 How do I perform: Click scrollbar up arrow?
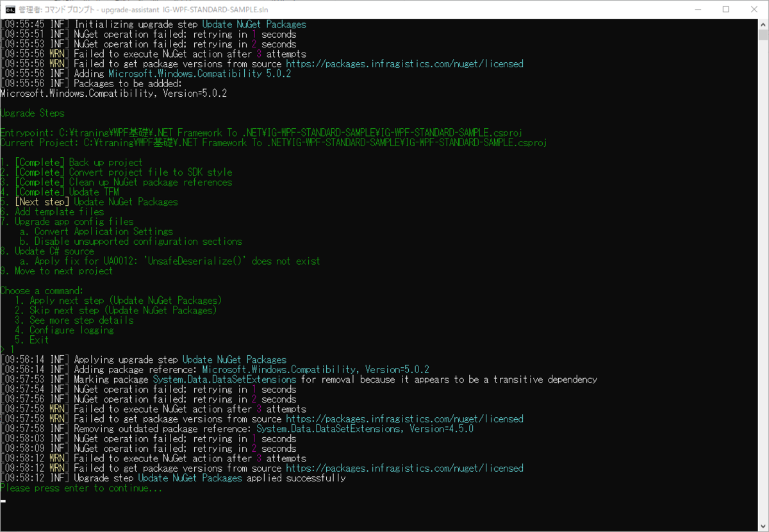(x=763, y=25)
